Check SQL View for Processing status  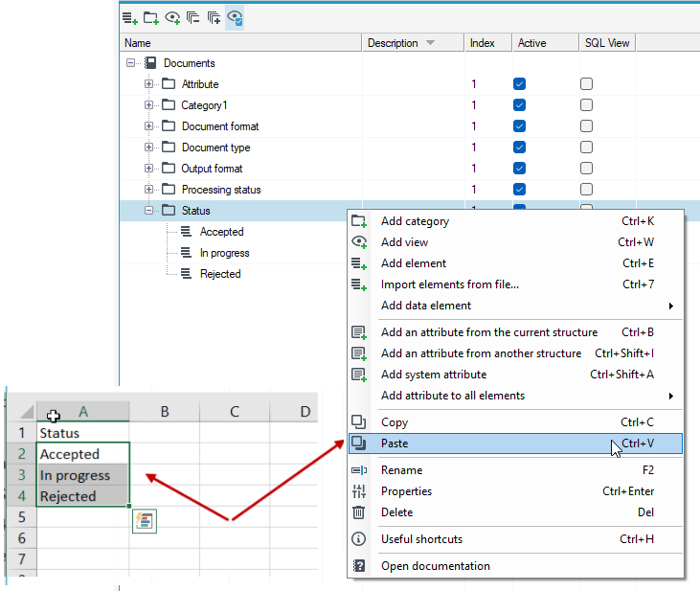pos(586,189)
